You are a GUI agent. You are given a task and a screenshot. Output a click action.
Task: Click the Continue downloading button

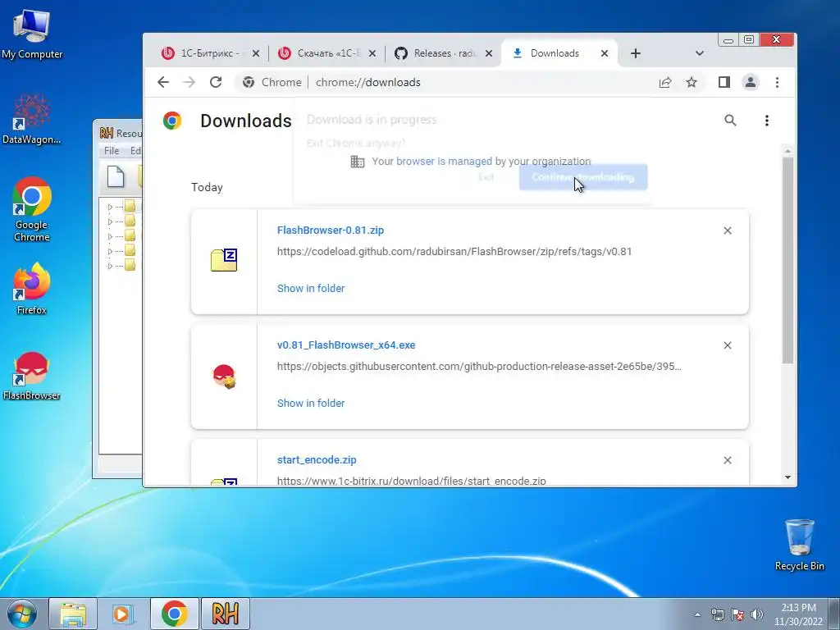(583, 177)
